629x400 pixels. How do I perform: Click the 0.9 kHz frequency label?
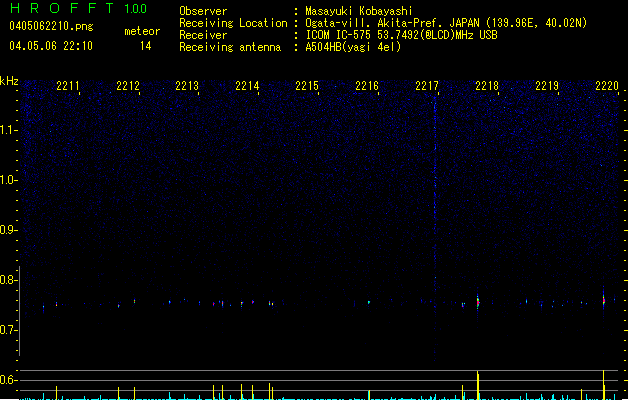(9, 230)
